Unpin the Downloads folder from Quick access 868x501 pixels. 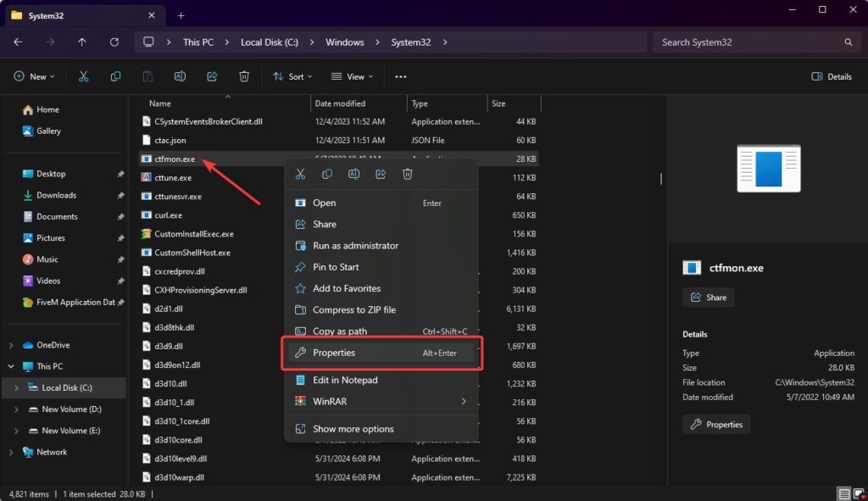[x=120, y=196]
